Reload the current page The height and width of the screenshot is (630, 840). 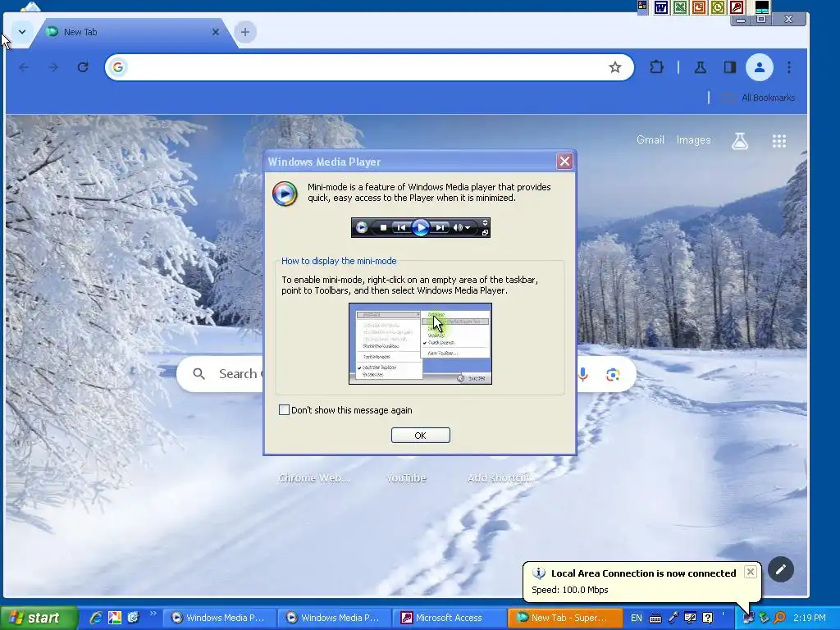pos(83,67)
